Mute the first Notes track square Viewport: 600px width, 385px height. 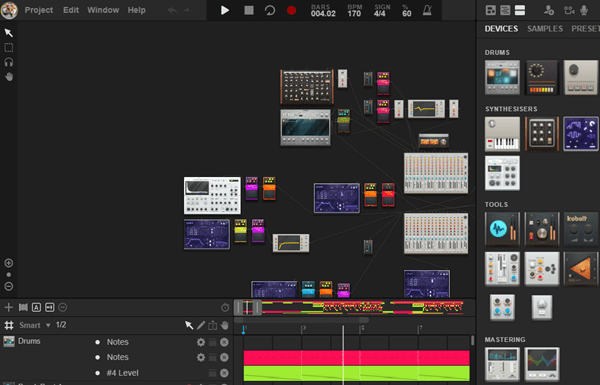(213, 342)
